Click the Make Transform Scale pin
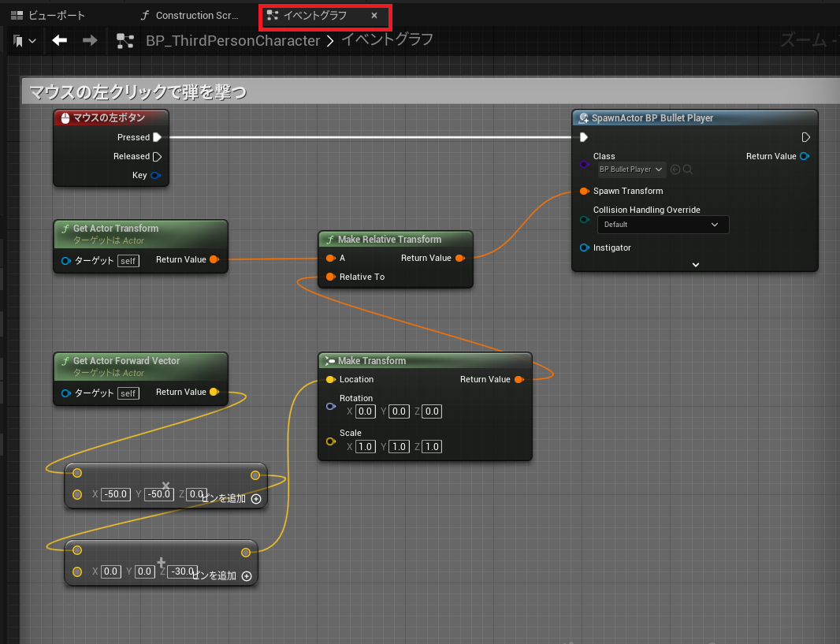The image size is (840, 644). [x=330, y=441]
